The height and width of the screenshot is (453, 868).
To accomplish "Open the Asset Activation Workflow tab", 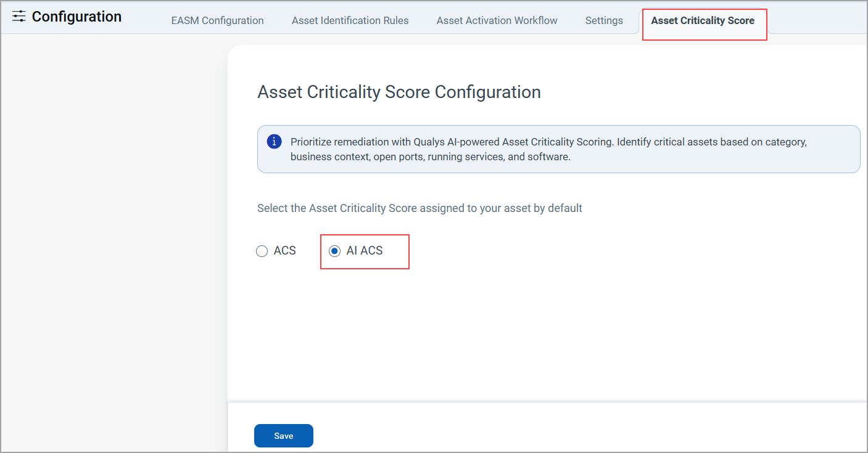I will (497, 20).
